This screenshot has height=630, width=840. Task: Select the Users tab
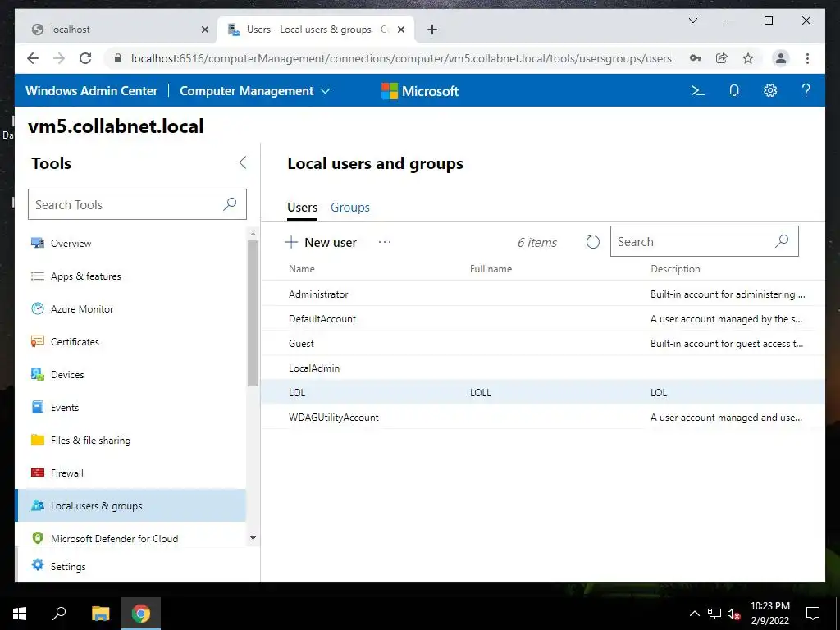302,208
